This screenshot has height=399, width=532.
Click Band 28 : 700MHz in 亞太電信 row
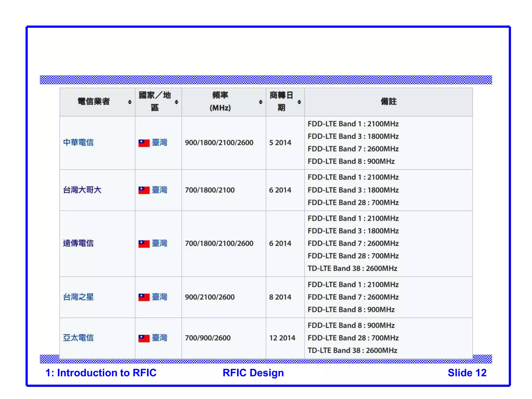(x=353, y=338)
